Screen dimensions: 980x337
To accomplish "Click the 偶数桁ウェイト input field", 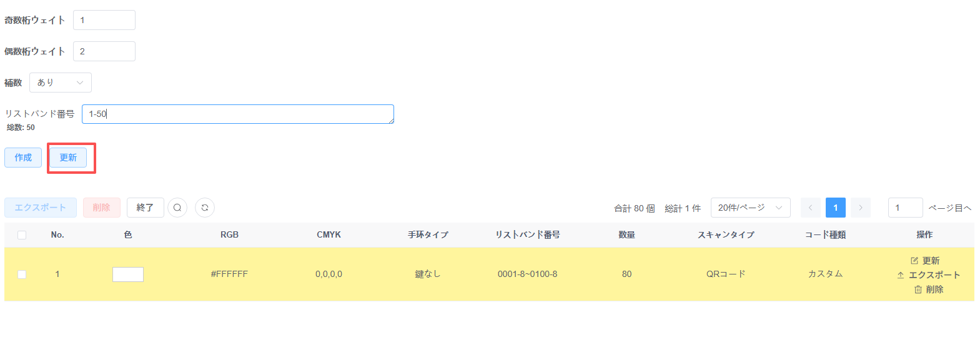I will point(104,51).
